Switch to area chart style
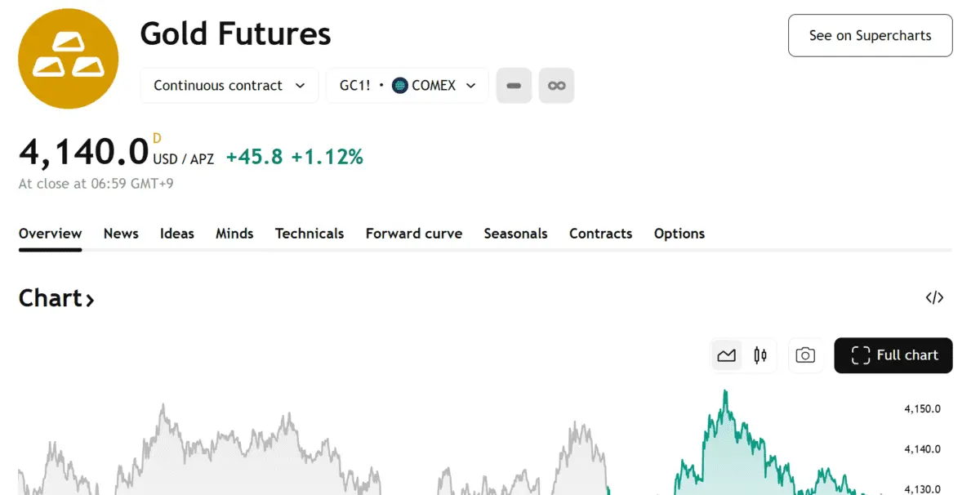 [727, 355]
